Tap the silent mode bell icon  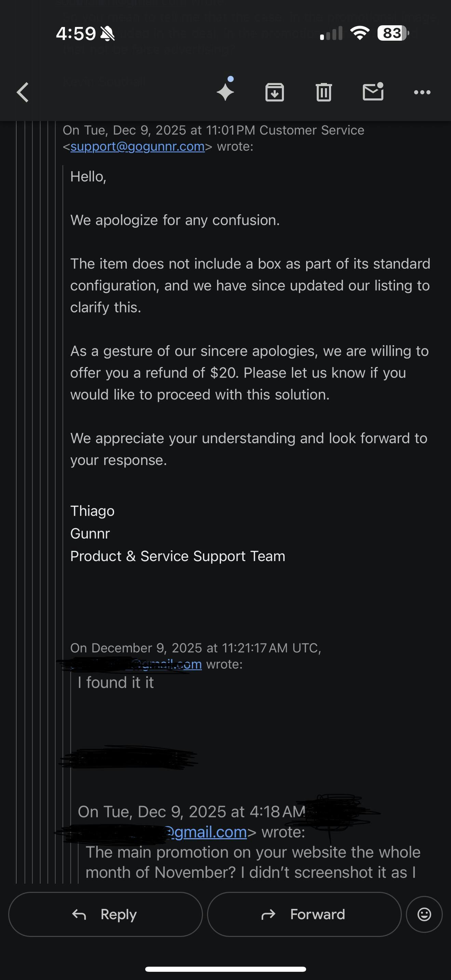click(107, 34)
